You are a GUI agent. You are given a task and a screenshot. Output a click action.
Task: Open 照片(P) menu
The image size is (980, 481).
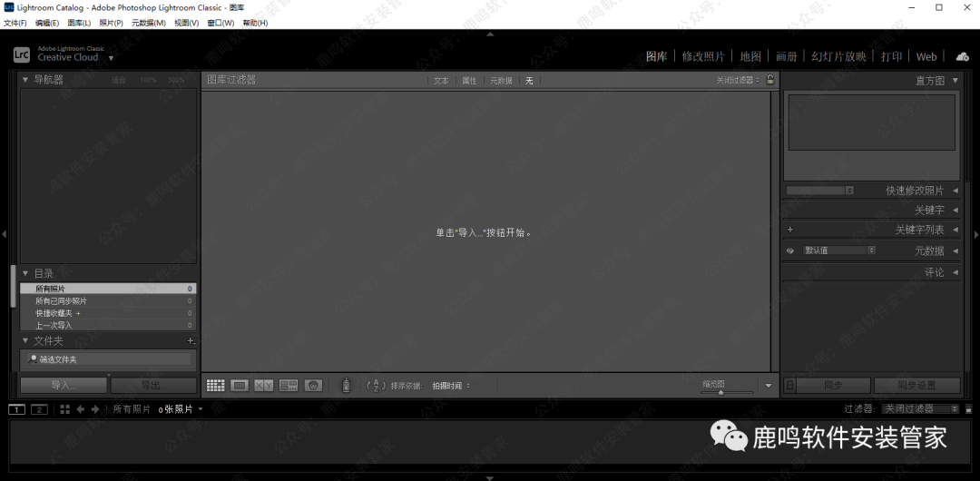(112, 24)
